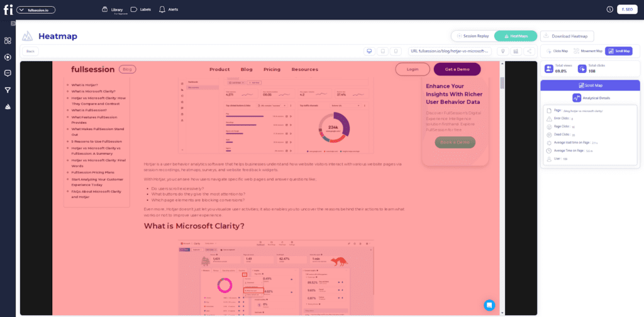The height and width of the screenshot is (317, 644).
Task: Open session recordings play icon in sidebar
Action: (x=8, y=57)
